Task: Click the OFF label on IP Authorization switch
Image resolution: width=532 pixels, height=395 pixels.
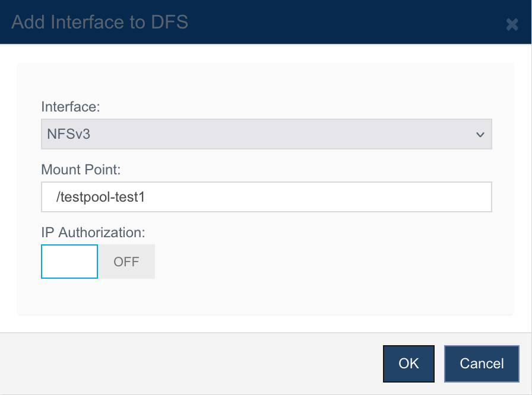Action: coord(126,262)
